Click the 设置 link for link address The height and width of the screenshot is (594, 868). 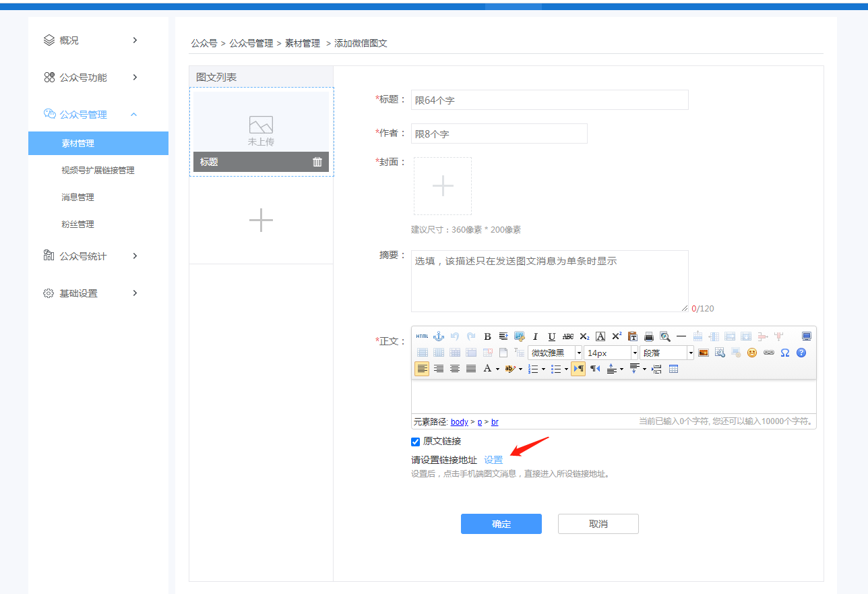493,460
